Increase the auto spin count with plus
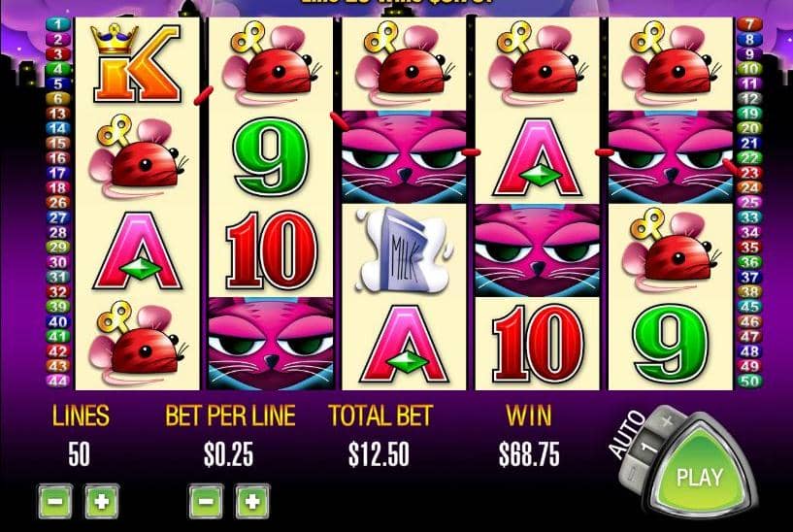 668,420
